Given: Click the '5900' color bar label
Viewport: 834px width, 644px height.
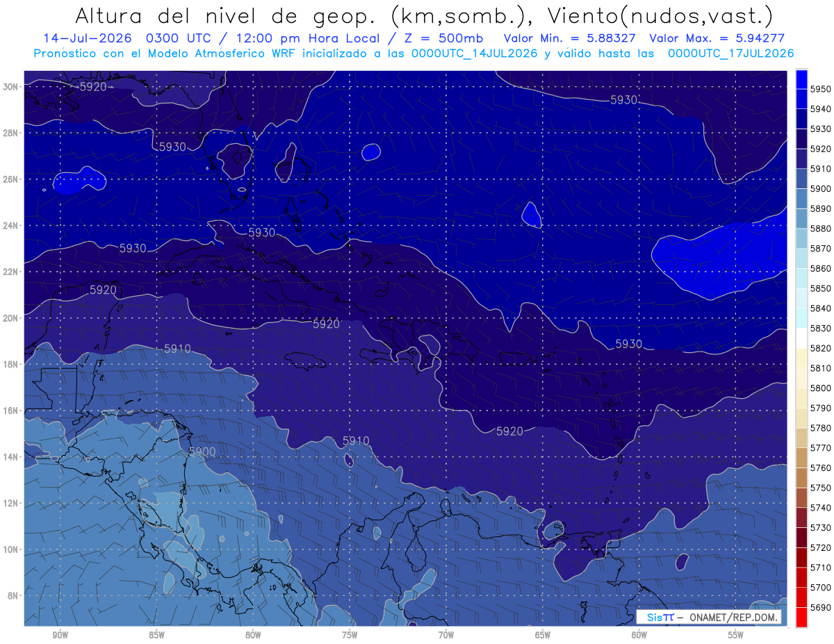Looking at the screenshot, I should 820,189.
